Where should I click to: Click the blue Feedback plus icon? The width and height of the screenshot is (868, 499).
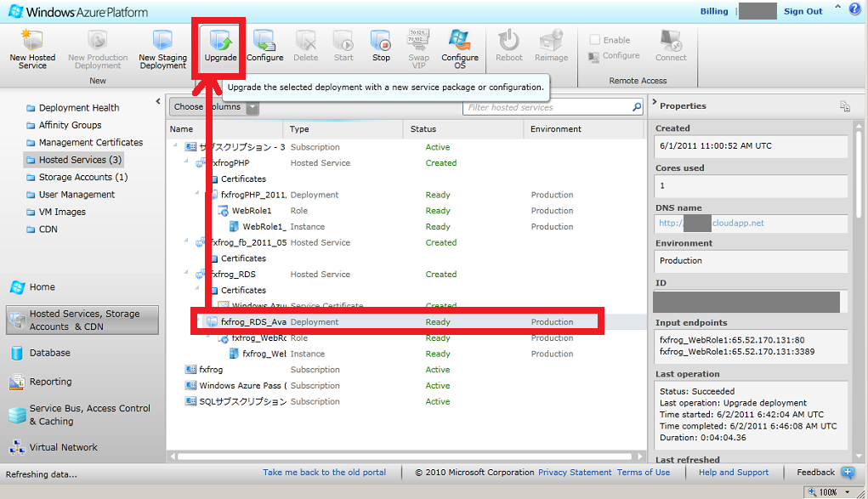848,473
